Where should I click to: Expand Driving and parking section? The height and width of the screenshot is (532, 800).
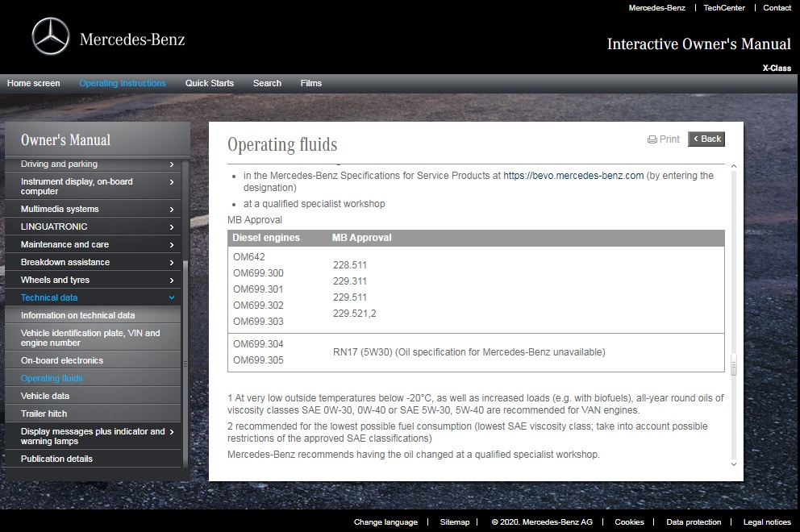(93, 164)
